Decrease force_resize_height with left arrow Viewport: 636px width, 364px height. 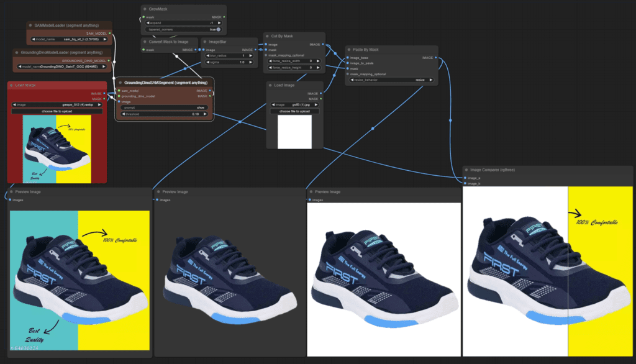[x=271, y=67]
